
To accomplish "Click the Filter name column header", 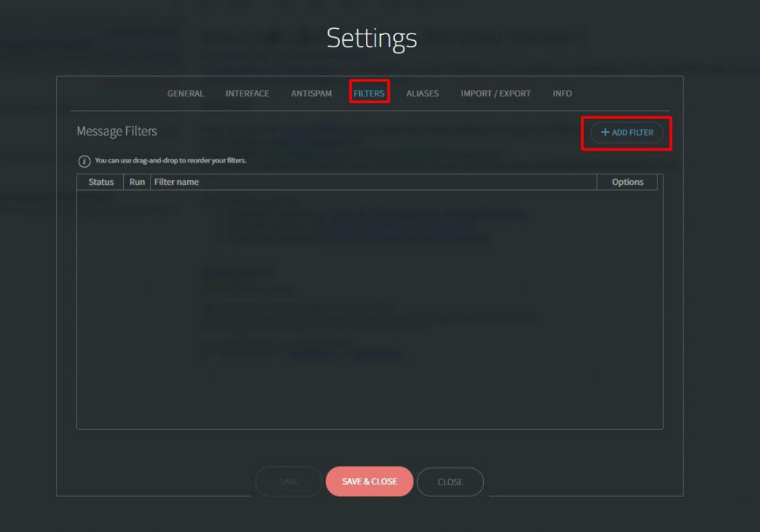I will pyautogui.click(x=177, y=182).
